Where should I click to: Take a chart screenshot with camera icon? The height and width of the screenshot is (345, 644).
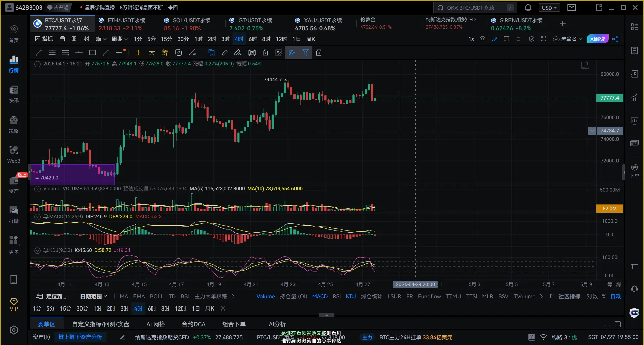point(482,39)
